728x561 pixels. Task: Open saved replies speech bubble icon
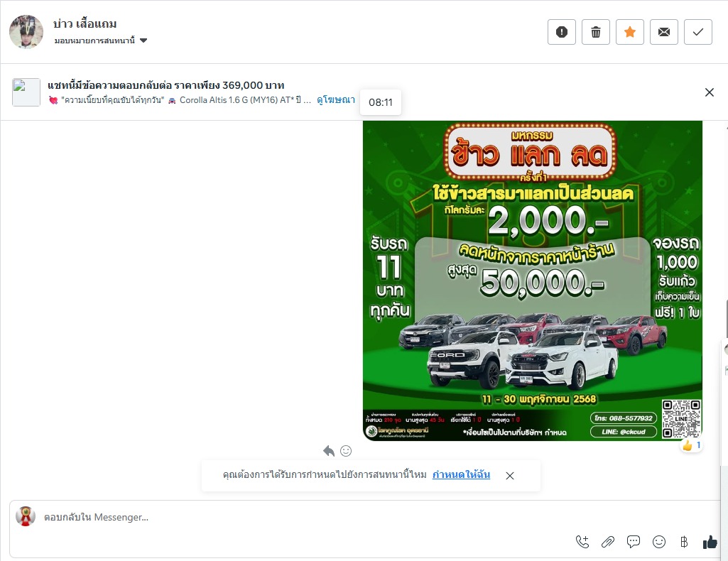pyautogui.click(x=634, y=542)
